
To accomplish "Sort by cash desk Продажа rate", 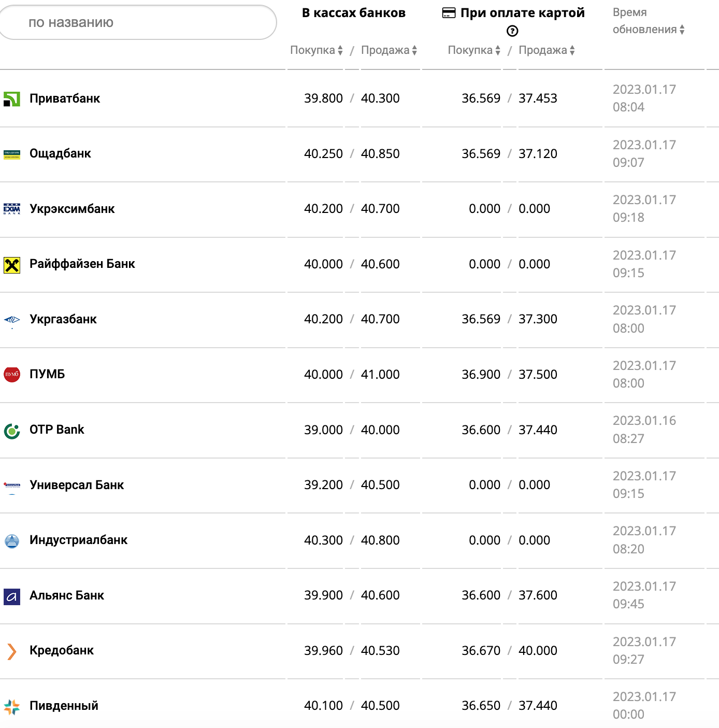I will tap(389, 50).
